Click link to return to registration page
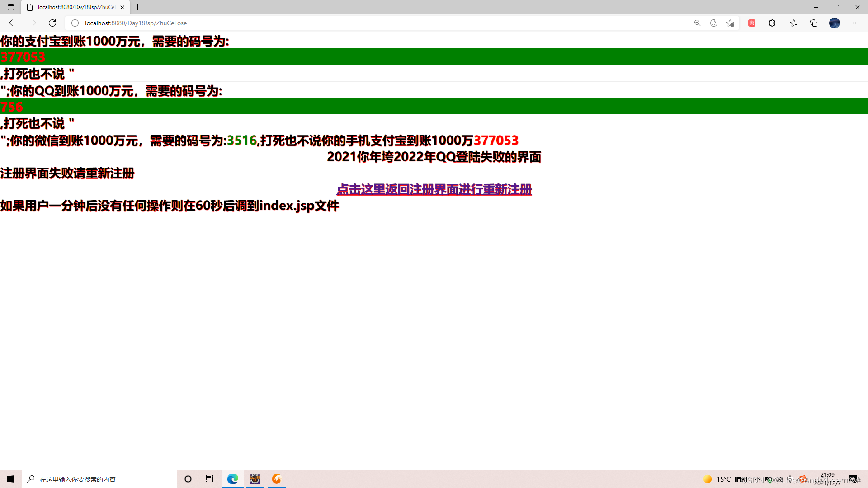 (x=434, y=189)
